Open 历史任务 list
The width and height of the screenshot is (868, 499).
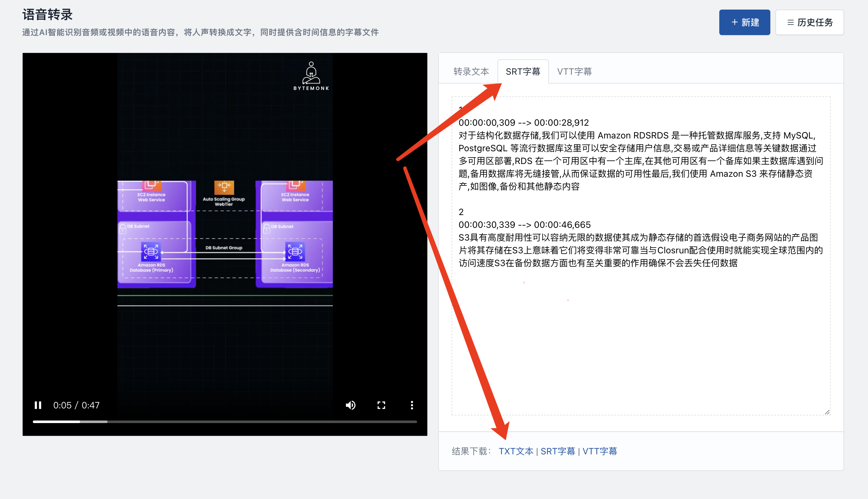click(x=809, y=22)
